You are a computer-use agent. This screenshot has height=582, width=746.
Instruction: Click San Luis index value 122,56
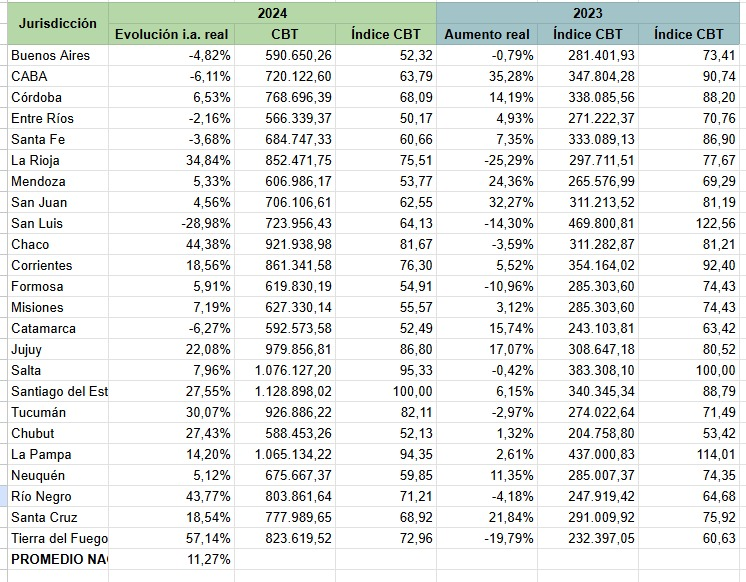713,223
